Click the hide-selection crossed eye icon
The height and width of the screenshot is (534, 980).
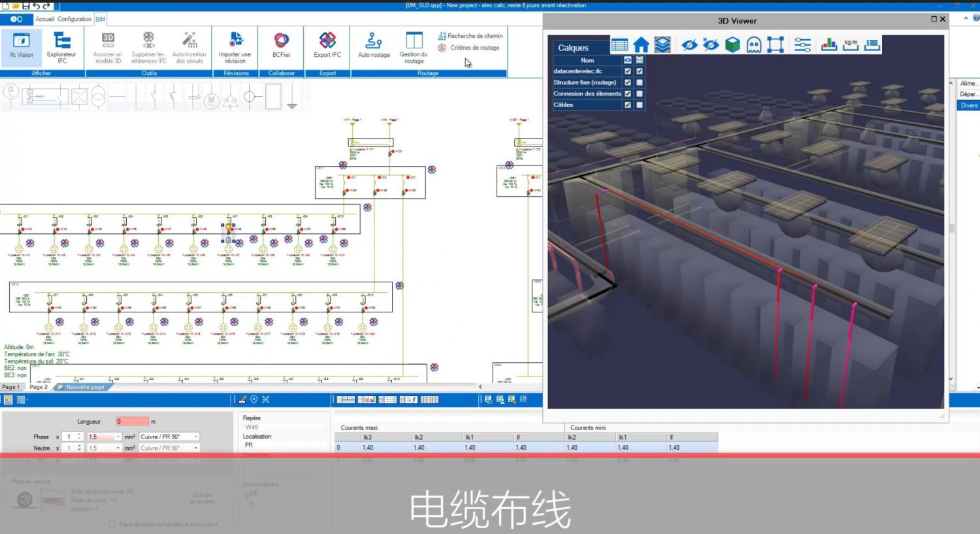tap(689, 45)
